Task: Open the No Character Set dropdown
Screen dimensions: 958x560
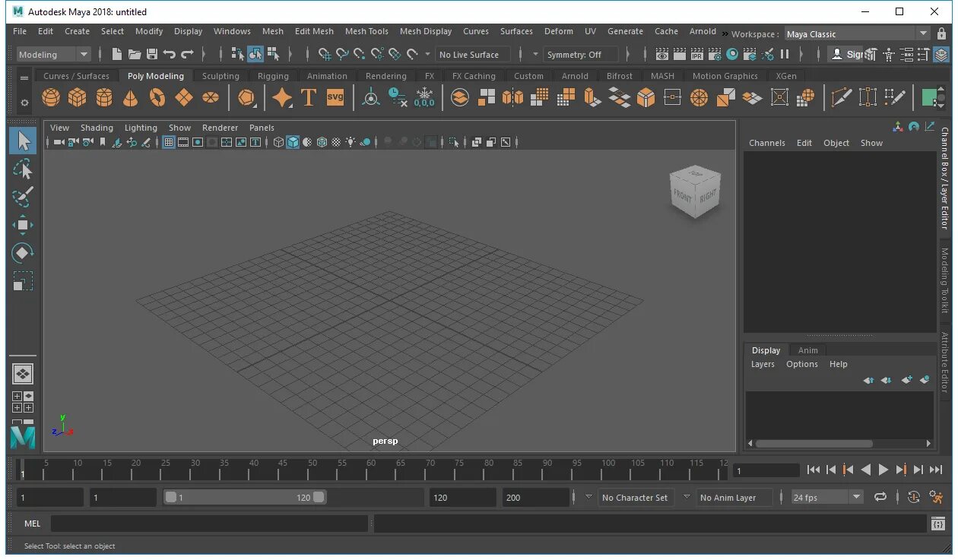Action: (x=636, y=498)
